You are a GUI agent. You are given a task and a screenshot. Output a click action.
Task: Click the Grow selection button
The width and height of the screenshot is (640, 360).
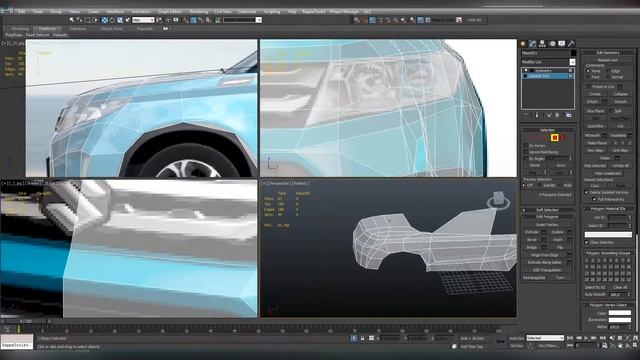(561, 165)
